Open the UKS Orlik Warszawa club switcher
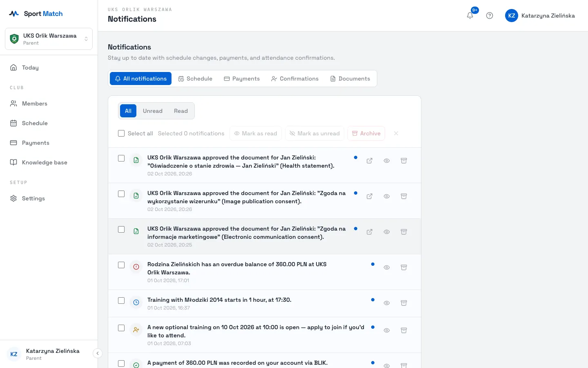This screenshot has height=368, width=588. (x=49, y=39)
